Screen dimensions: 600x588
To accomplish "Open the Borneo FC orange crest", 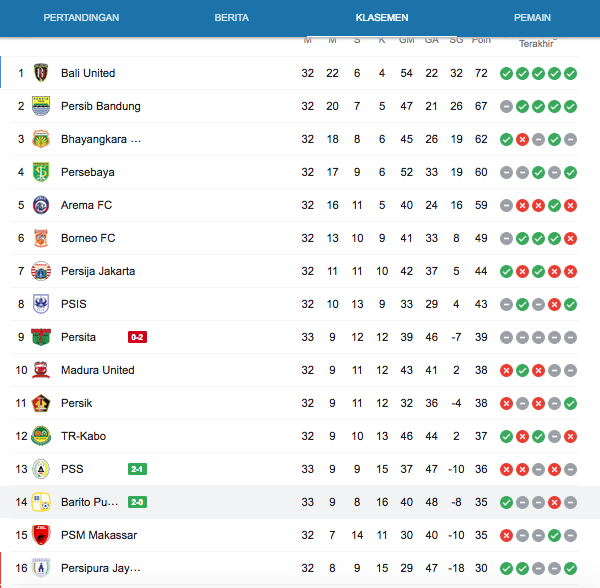I will pyautogui.click(x=41, y=238).
